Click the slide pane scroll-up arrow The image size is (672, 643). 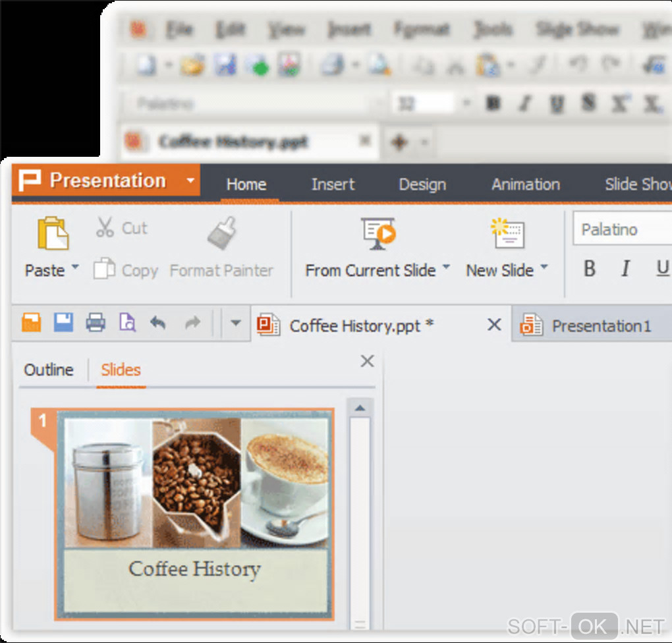click(x=360, y=408)
